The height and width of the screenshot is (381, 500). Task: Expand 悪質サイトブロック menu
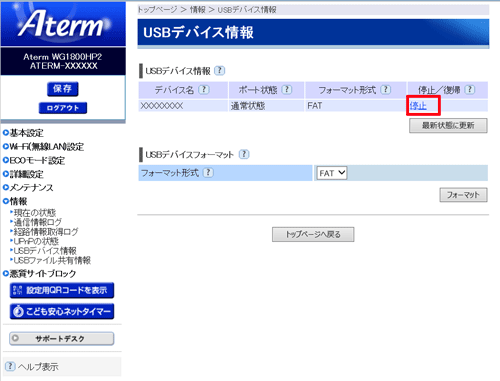tap(39, 274)
